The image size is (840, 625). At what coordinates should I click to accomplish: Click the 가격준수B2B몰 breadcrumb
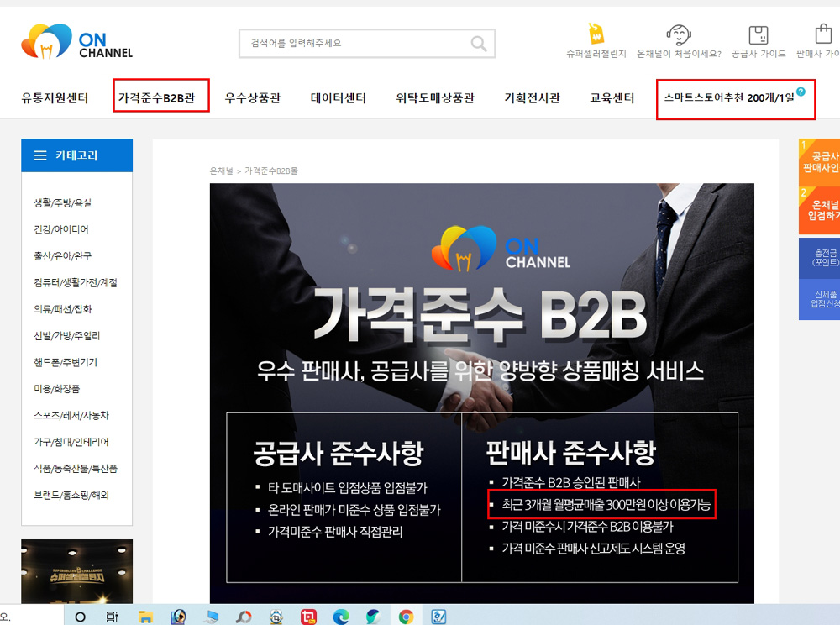[271, 171]
